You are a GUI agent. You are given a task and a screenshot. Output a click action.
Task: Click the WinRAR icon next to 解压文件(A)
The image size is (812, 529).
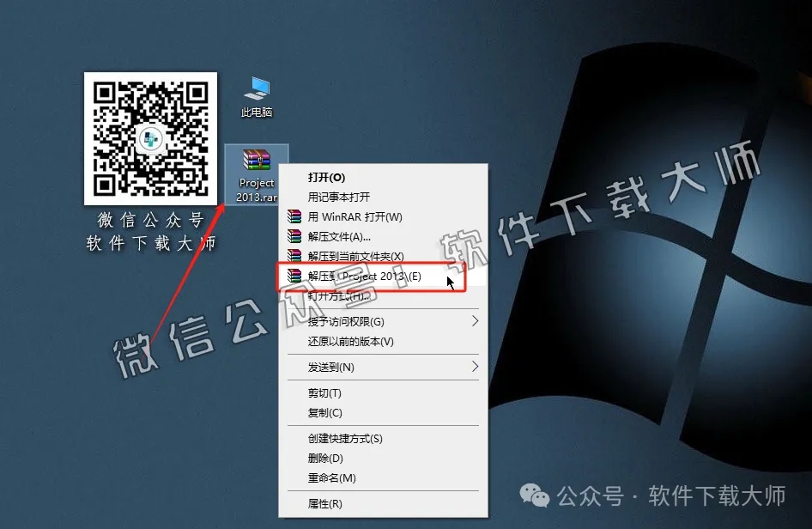[x=293, y=236]
